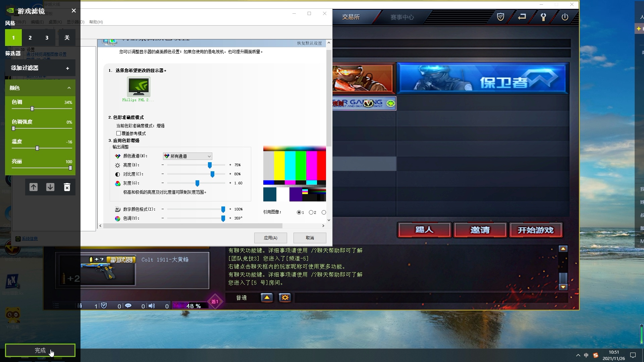Screen dimensions: 644x362
Task: Click the 邀请 button
Action: pyautogui.click(x=480, y=230)
